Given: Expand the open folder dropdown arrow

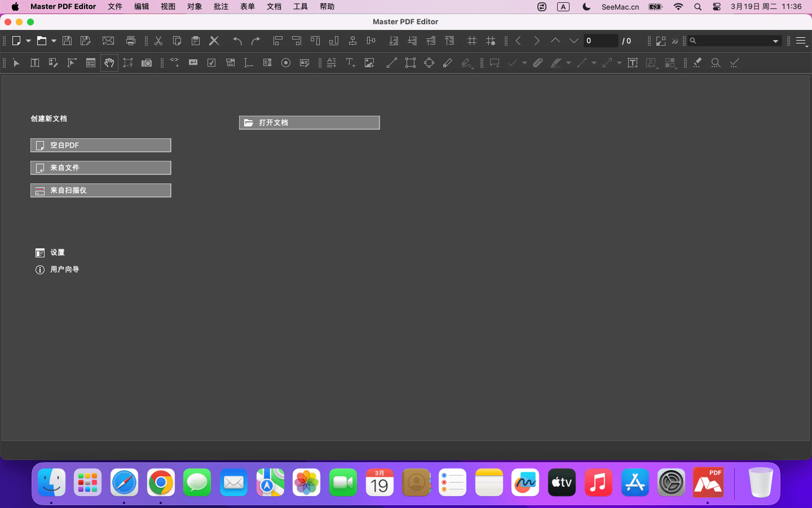Looking at the screenshot, I should click(x=54, y=41).
